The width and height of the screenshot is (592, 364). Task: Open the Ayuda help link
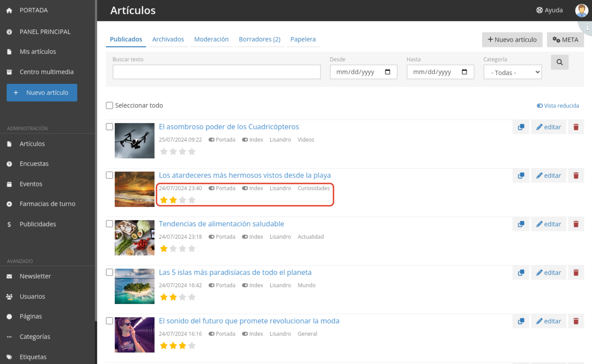[549, 10]
